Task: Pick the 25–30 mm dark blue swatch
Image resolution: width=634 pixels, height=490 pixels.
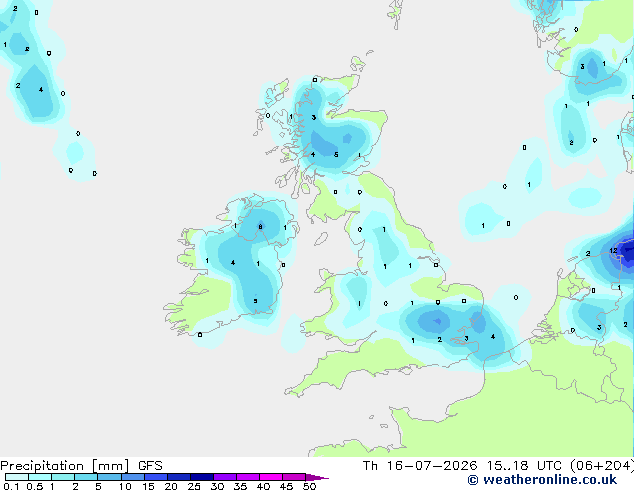Action: pyautogui.click(x=202, y=477)
